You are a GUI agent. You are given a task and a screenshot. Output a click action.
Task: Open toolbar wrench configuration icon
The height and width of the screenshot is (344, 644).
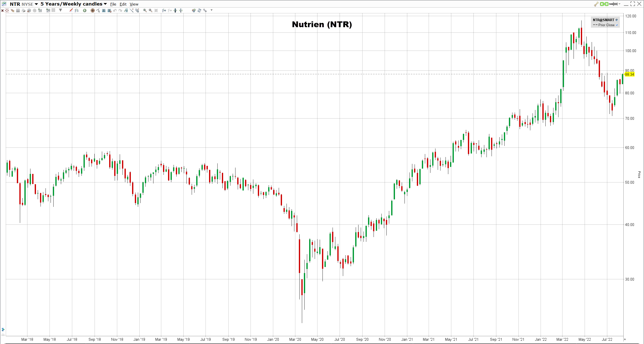[x=205, y=10]
